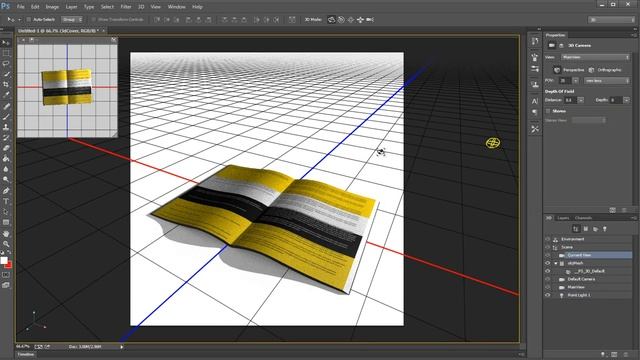Choose the Scale 3D Object mode

click(370, 20)
